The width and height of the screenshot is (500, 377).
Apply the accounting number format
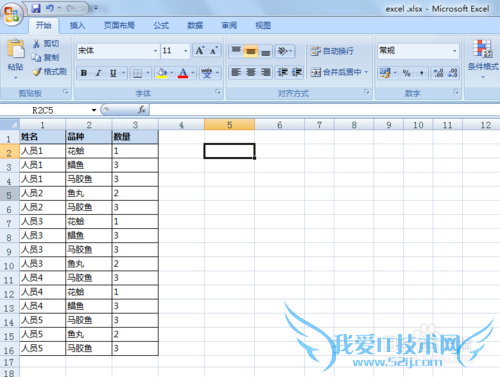(385, 73)
